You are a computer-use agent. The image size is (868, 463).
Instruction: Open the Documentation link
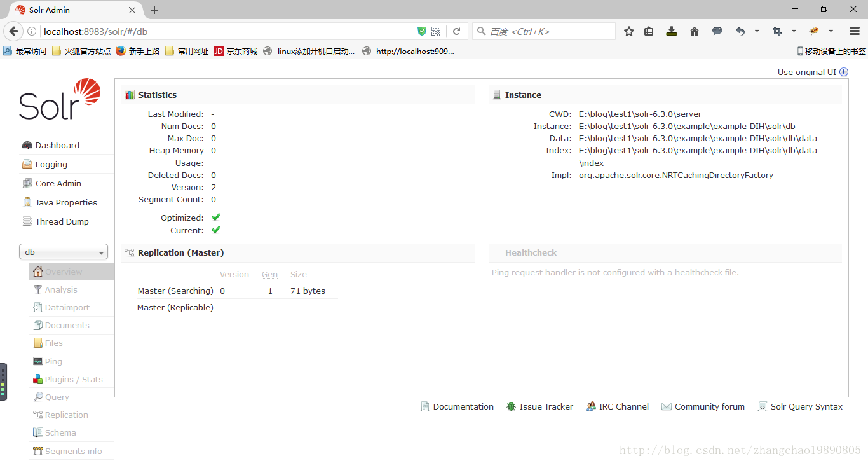pos(463,406)
